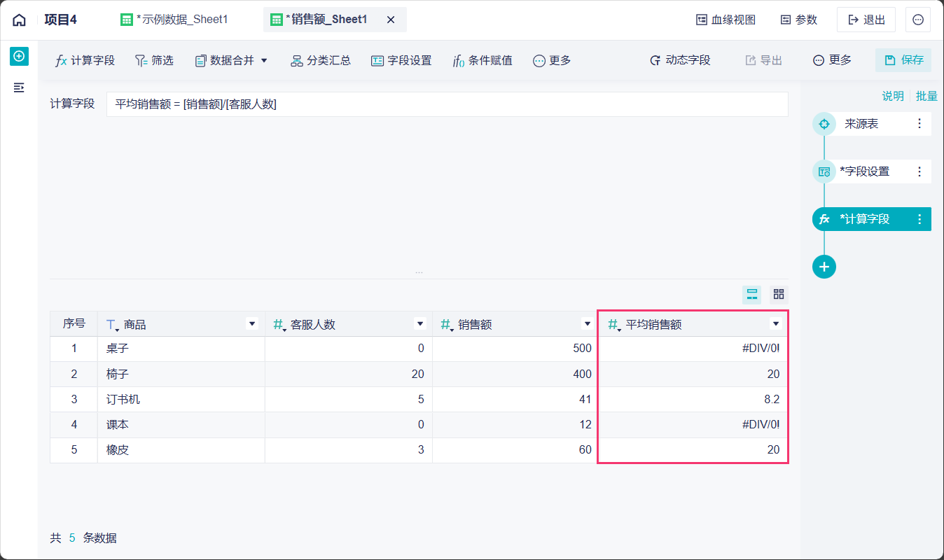The width and height of the screenshot is (944, 560).
Task: Click the #DIV/0! cell in 课本 row
Action: [693, 424]
